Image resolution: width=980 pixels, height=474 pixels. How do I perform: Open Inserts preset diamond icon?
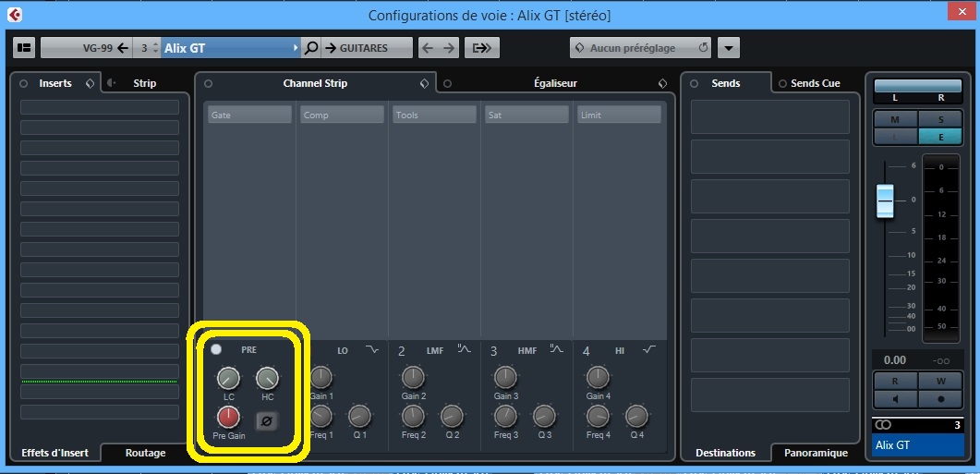click(x=90, y=83)
